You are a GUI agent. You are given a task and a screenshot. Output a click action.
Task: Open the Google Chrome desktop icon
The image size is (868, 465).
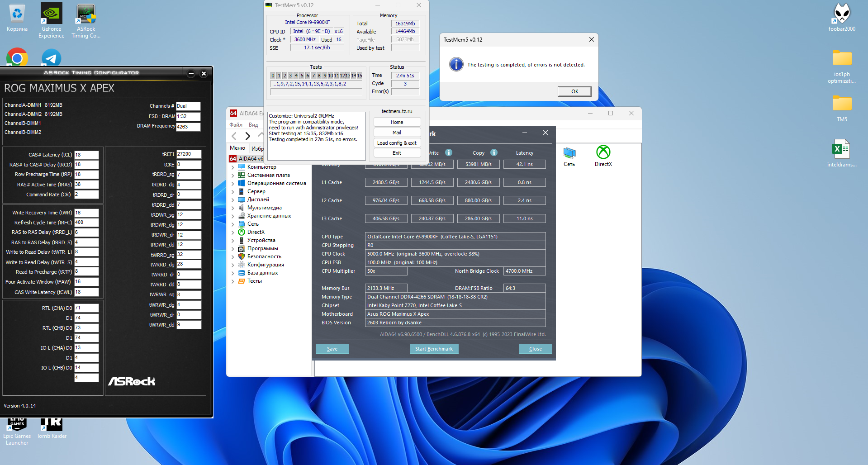(x=17, y=57)
